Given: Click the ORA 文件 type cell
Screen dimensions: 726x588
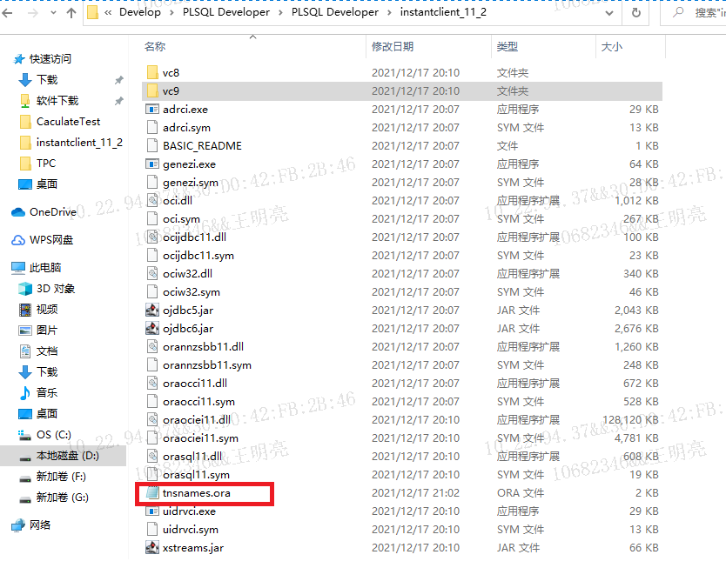Looking at the screenshot, I should tap(521, 492).
